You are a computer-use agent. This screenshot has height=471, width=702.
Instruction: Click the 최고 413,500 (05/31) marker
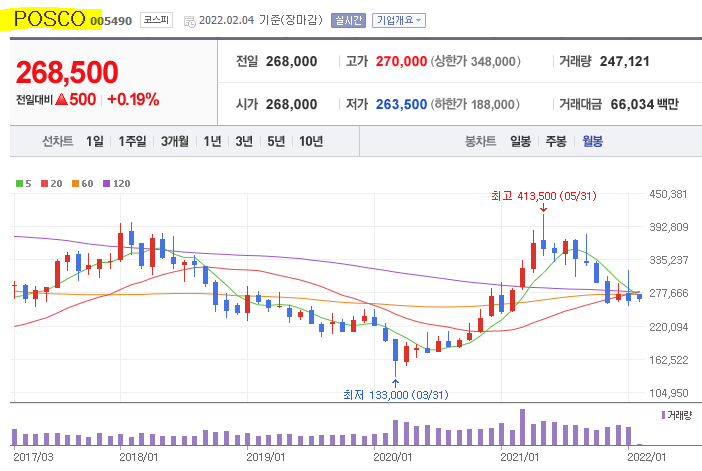[x=544, y=196]
